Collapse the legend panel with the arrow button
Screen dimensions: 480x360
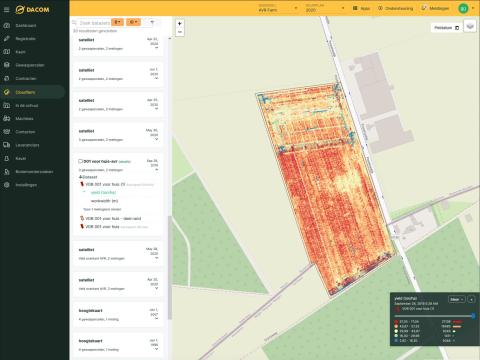pos(471,300)
